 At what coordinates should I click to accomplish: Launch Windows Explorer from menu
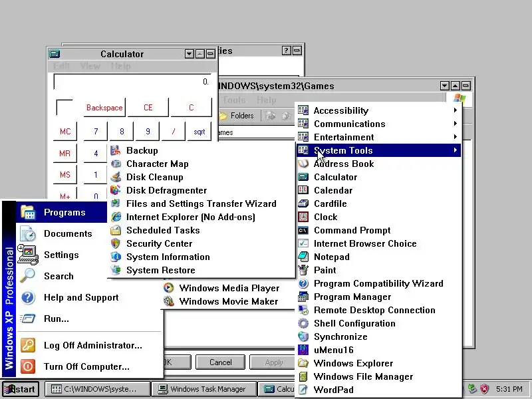(378, 363)
